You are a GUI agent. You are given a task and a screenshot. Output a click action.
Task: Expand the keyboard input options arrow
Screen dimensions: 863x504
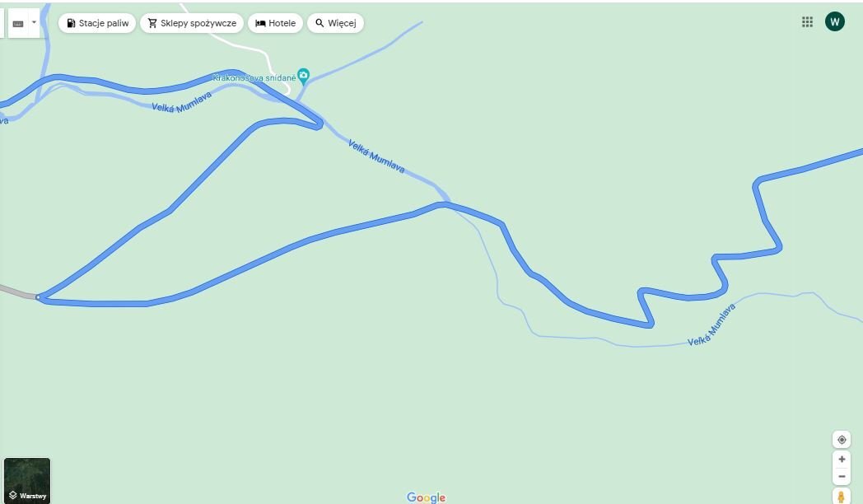point(34,23)
